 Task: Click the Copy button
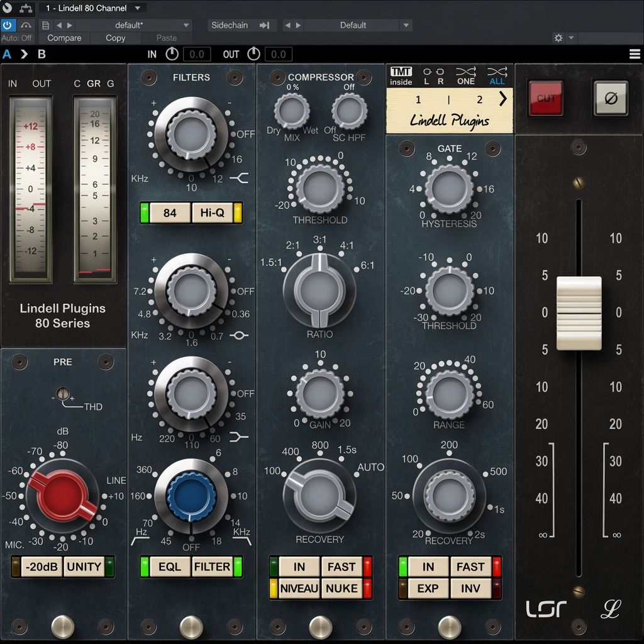click(116, 38)
